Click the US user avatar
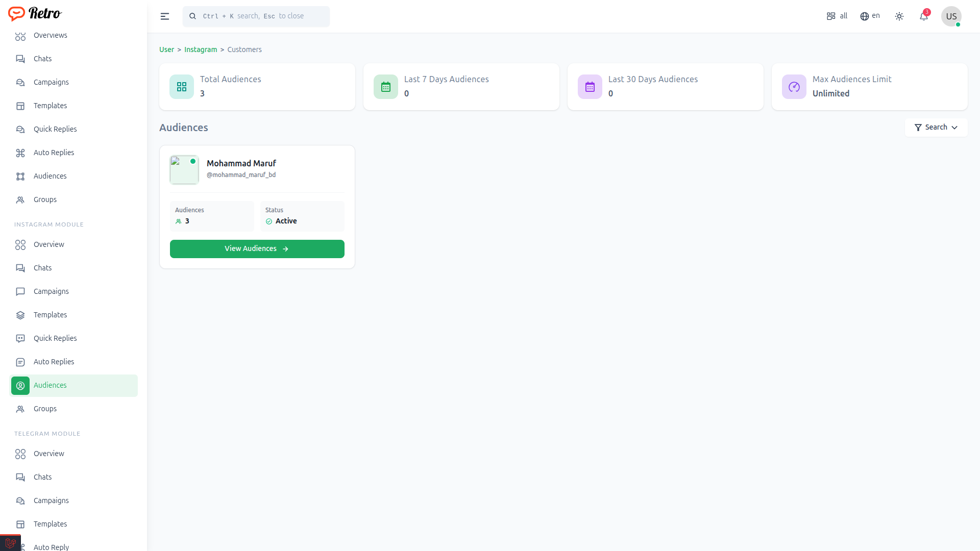 pos(951,16)
